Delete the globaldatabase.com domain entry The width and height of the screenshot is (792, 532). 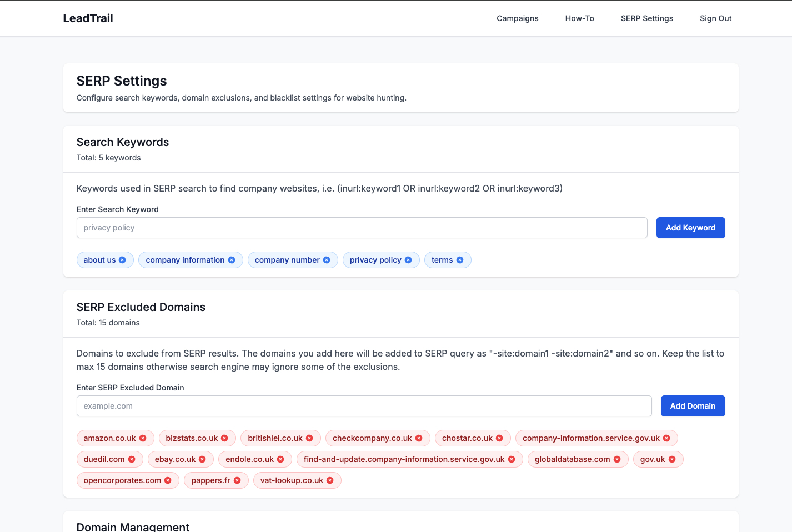[x=617, y=459]
